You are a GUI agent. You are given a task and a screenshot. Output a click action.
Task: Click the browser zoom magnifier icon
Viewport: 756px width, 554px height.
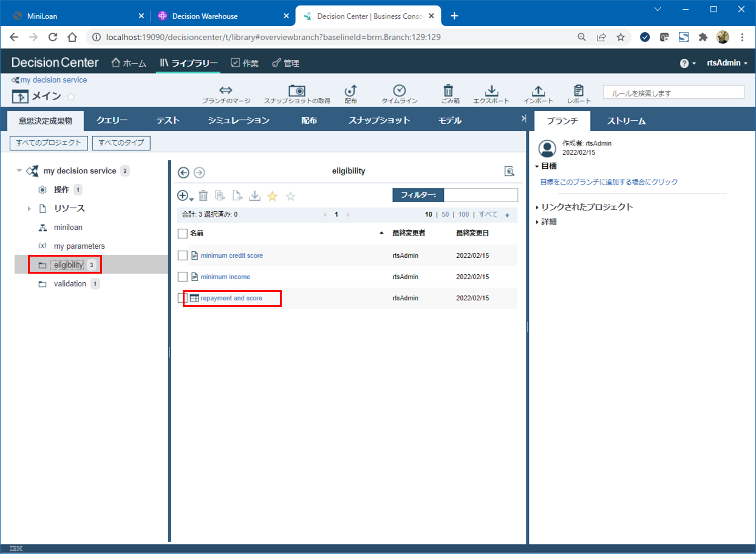pyautogui.click(x=582, y=37)
